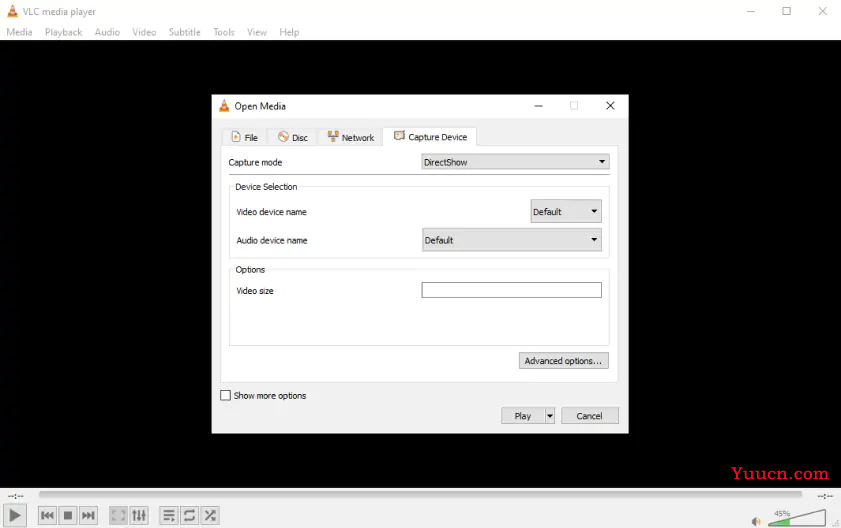Open the Subtitle menu
This screenshot has width=841, height=528.
tap(185, 32)
